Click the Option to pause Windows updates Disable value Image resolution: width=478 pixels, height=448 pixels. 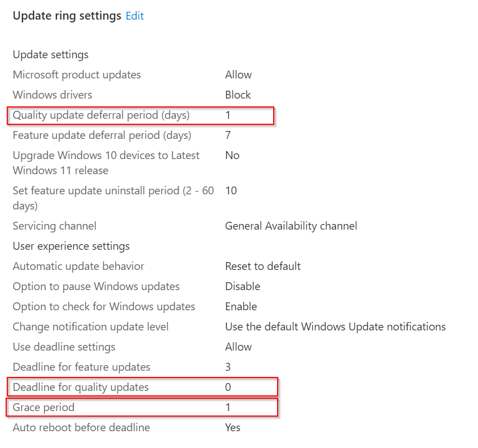[242, 286]
